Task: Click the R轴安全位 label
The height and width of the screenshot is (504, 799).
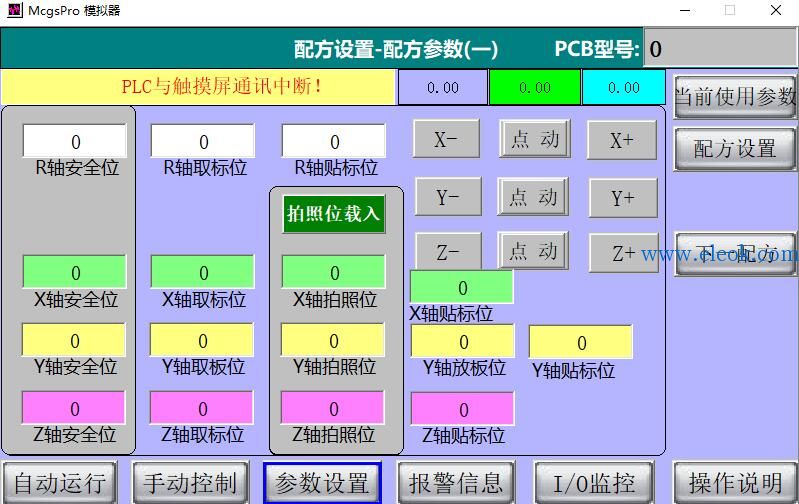Action: [77, 168]
